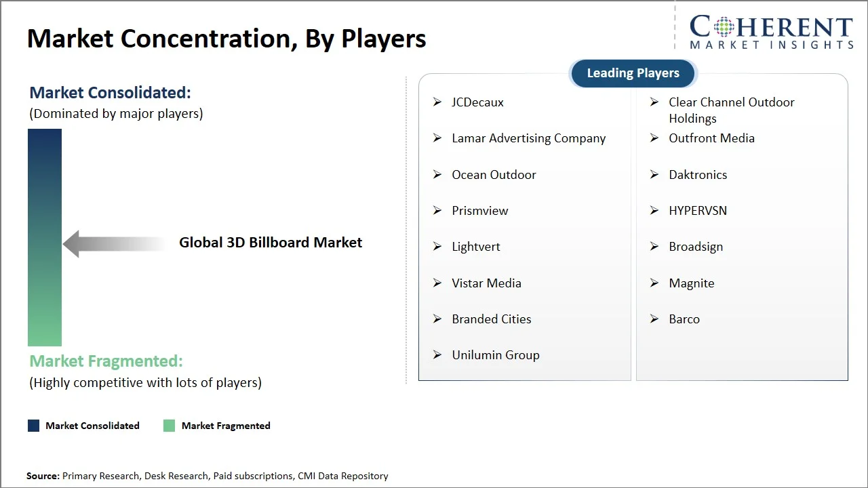Click the arrow bullet beside Unilumin Group

pyautogui.click(x=437, y=355)
